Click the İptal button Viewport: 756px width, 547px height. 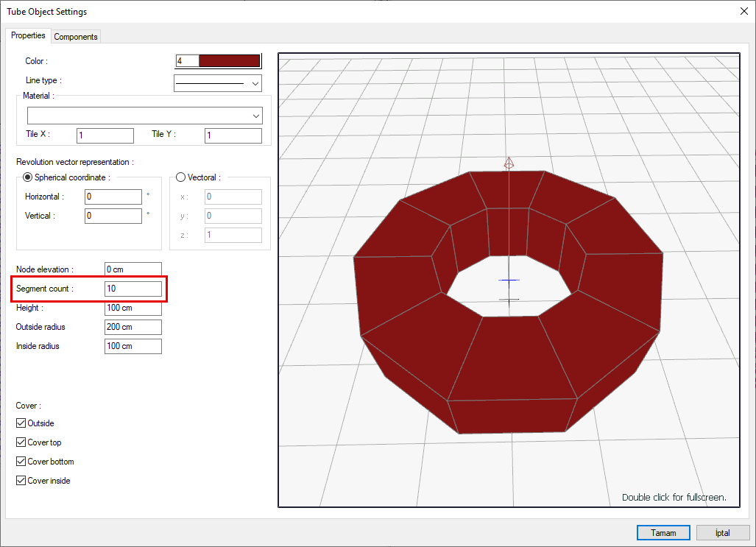[722, 532]
